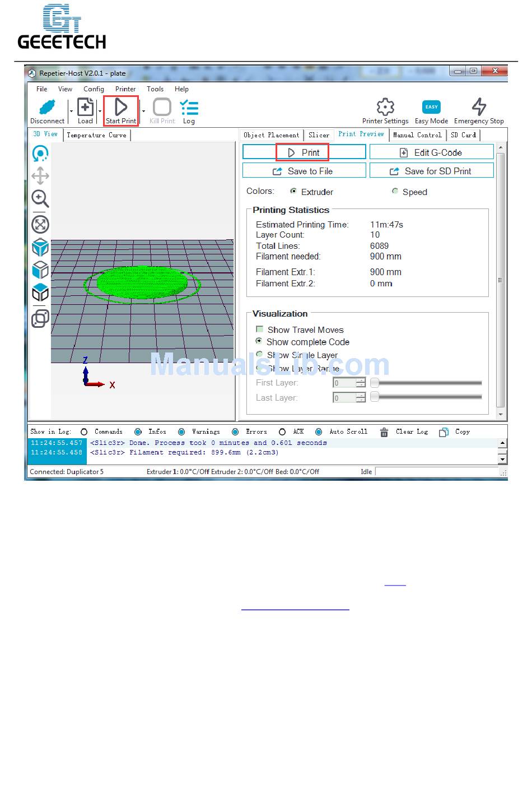Viewport: 532px width, 789px height.
Task: Toggle the Log toolbar icon
Action: pos(189,107)
